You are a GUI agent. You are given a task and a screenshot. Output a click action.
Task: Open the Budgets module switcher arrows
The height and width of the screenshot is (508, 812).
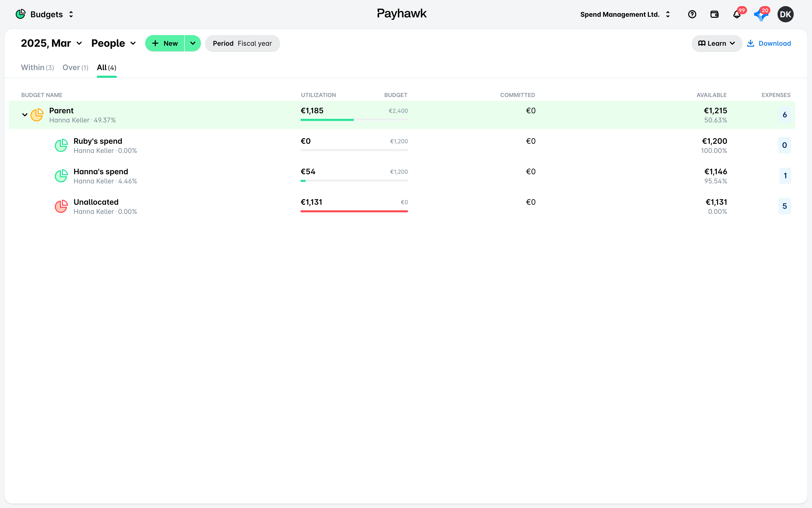(71, 14)
